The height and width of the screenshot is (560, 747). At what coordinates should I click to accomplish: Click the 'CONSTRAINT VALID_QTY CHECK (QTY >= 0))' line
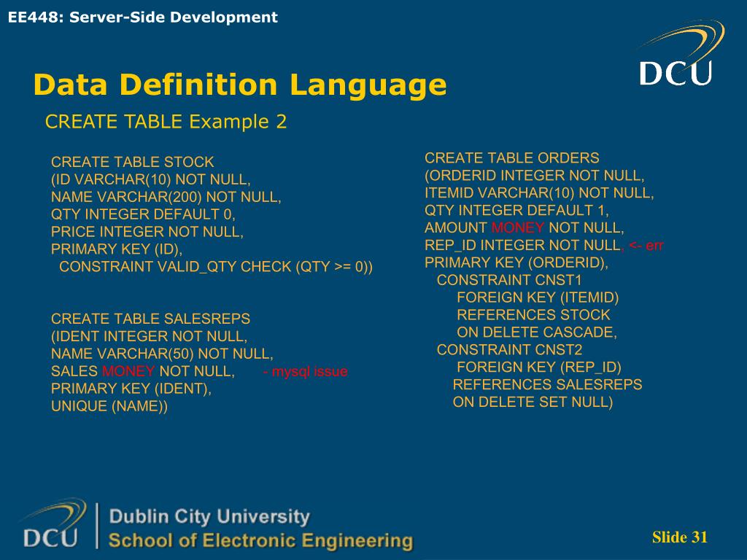click(x=216, y=267)
